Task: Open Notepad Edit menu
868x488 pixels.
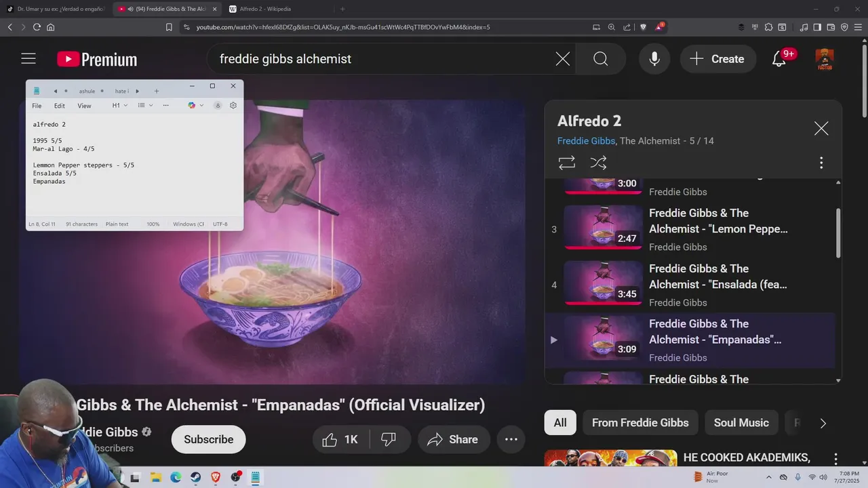Action: (x=60, y=106)
